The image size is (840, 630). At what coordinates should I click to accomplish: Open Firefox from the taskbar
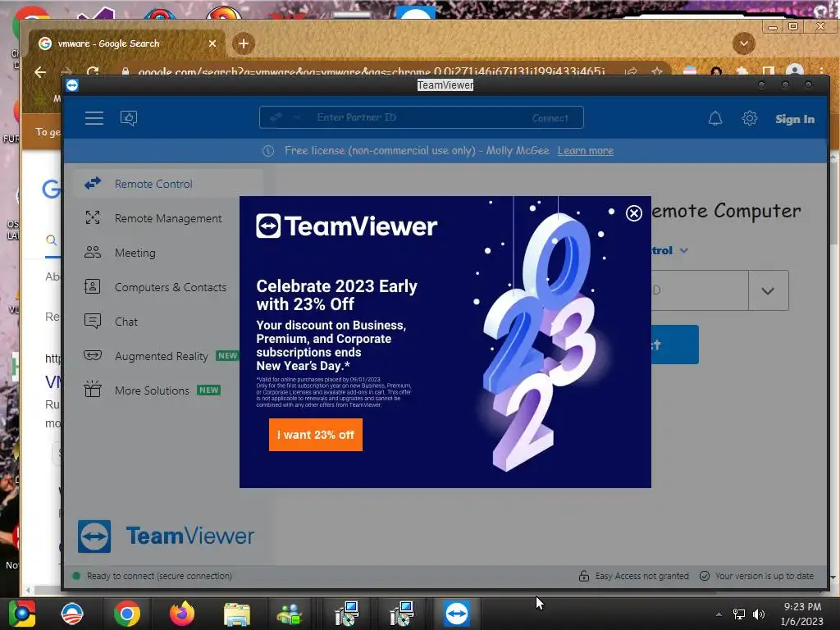182,614
